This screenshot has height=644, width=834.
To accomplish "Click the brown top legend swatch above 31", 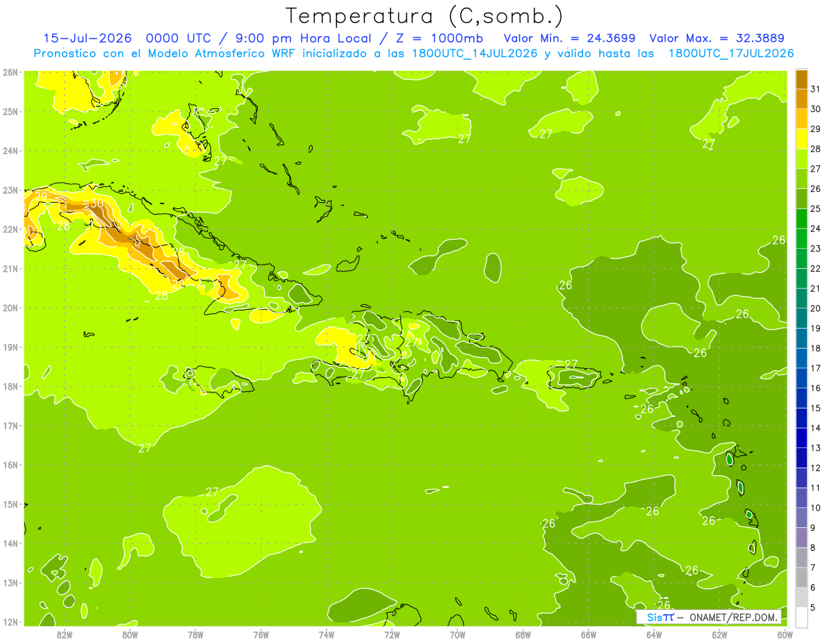I will 801,79.
